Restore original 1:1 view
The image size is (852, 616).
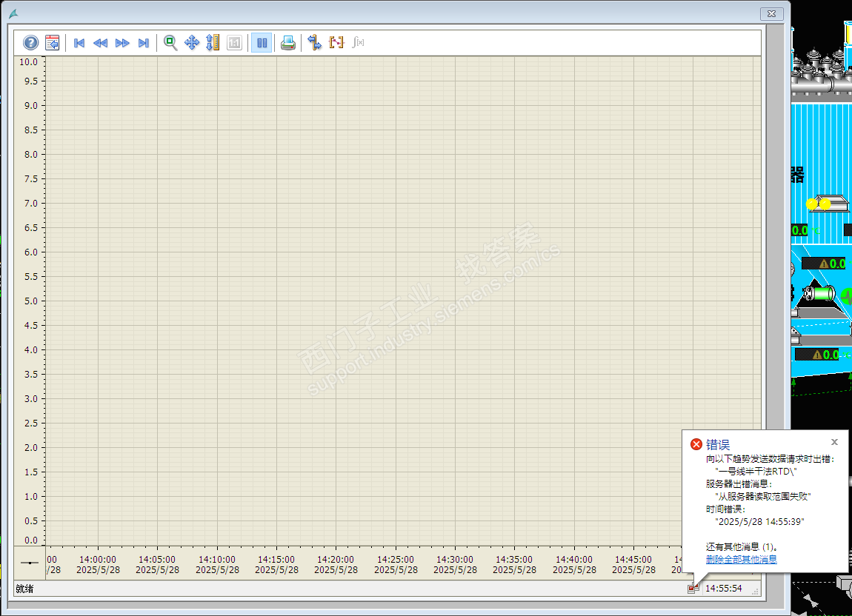pos(234,42)
